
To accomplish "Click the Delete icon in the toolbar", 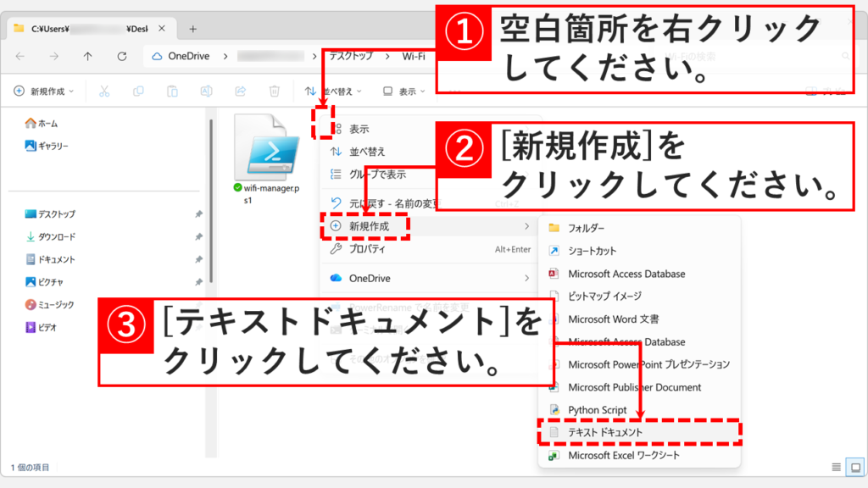I will click(x=273, y=91).
